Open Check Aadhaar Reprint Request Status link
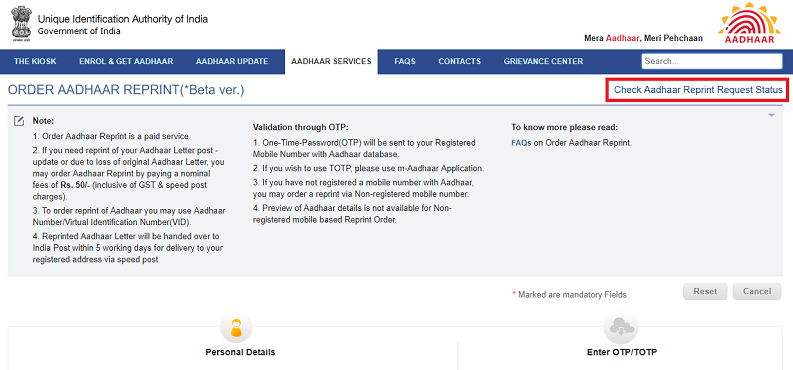The width and height of the screenshot is (793, 370). pyautogui.click(x=698, y=90)
